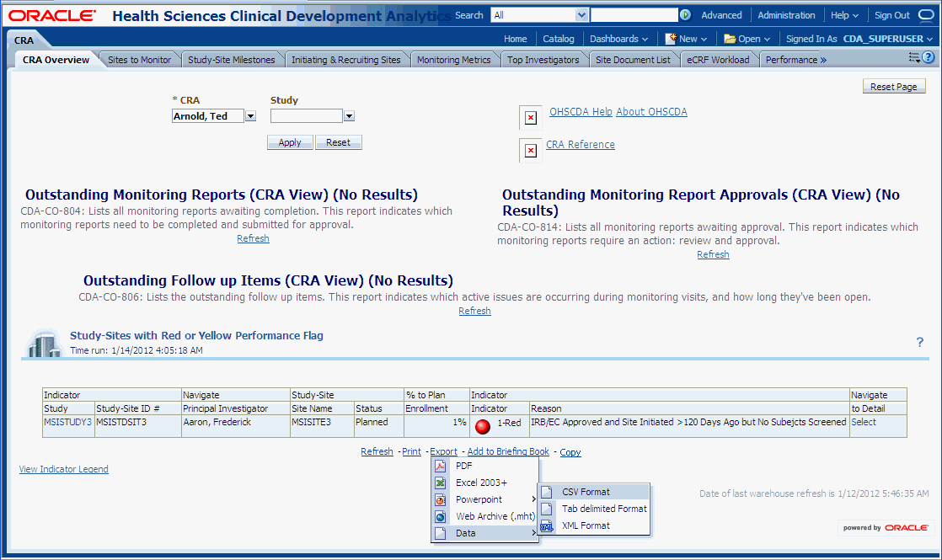Click Add to Briefing Book link
The height and width of the screenshot is (560, 942).
[x=507, y=451]
